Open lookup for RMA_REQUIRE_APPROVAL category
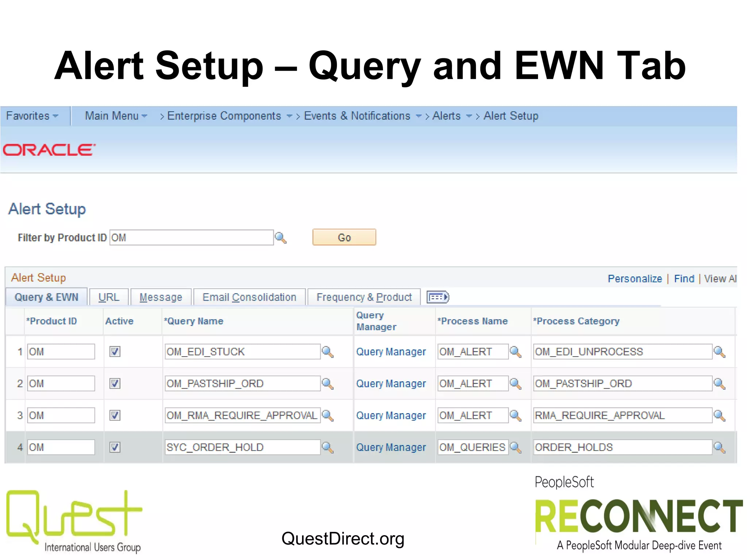The width and height of the screenshot is (747, 560). pos(720,415)
